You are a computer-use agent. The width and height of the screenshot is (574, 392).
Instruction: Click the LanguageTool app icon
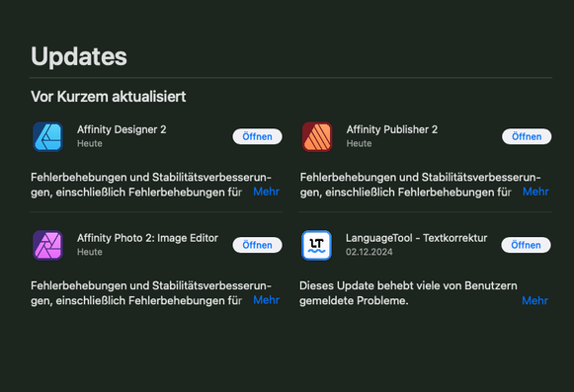317,245
